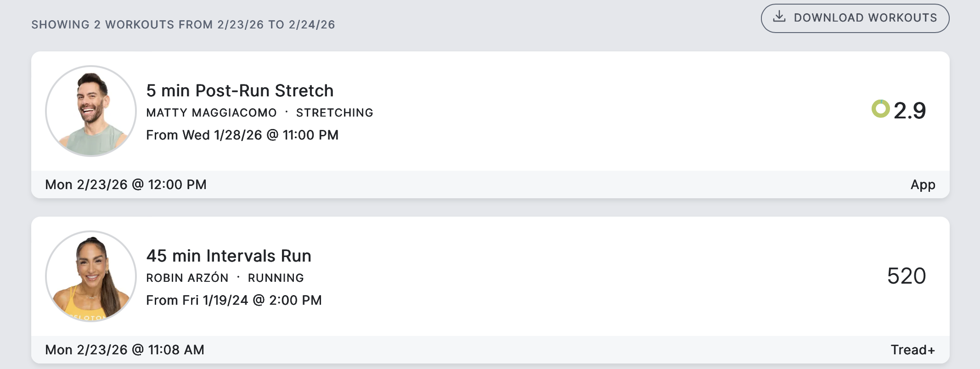980x369 pixels.
Task: Click the Matty Maggiacomo instructor name
Action: pos(211,113)
